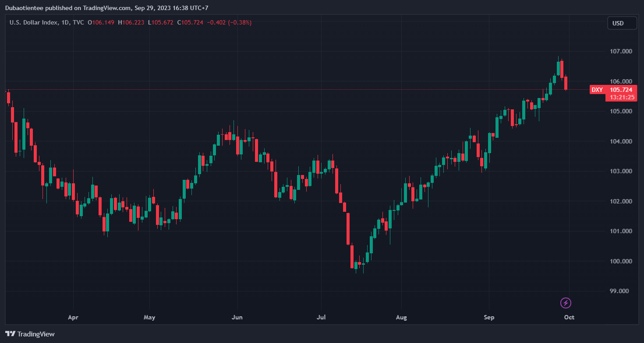Viewport: 644px width, 343px height.
Task: Click the 102.000 price axis label
Action: 621,201
